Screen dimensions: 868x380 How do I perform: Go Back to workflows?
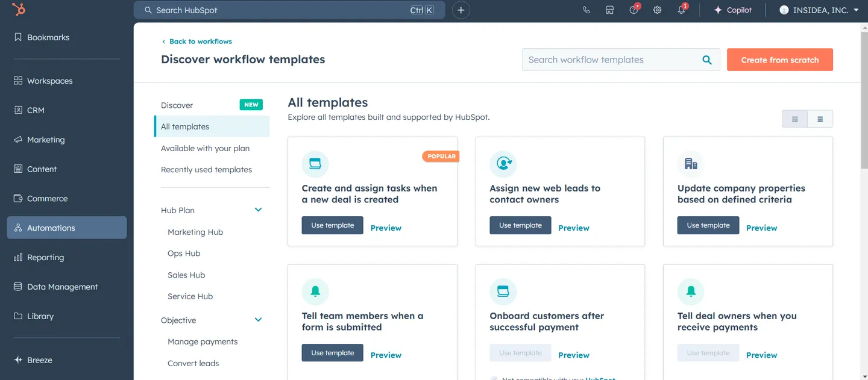(197, 42)
